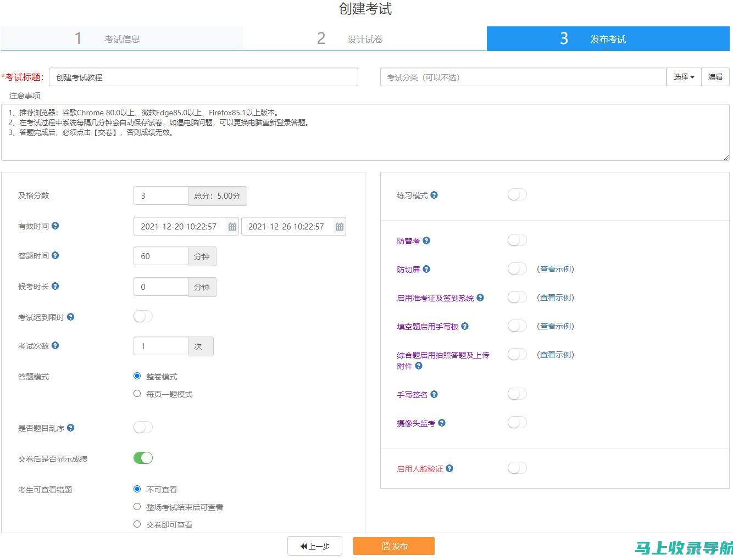Enable 填空题启用手写板 switch
This screenshot has height=560, width=733.
[x=517, y=326]
